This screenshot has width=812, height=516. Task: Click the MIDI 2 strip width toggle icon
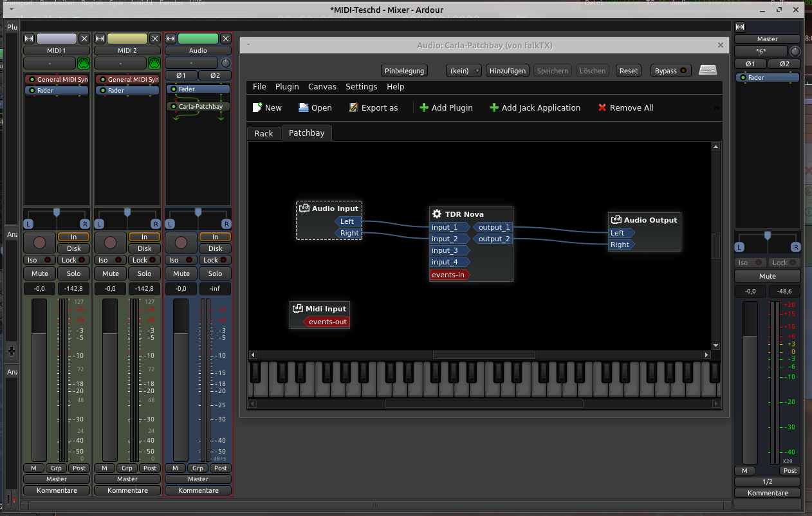[100, 39]
